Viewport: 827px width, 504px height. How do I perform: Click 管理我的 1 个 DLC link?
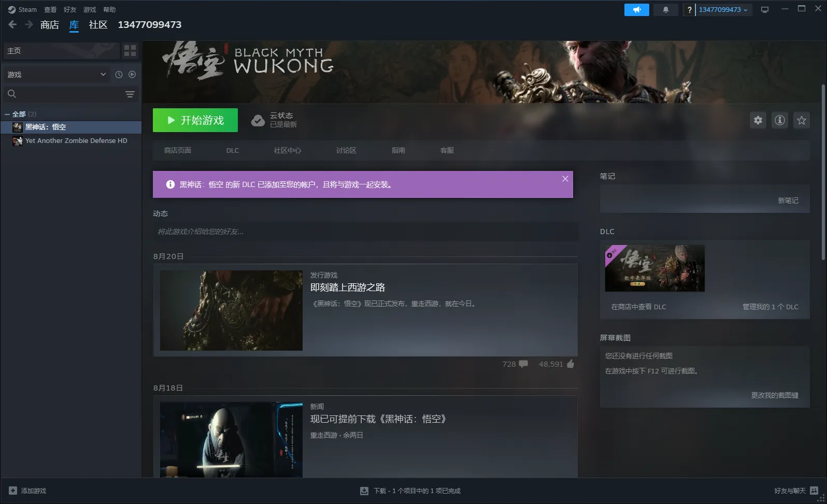click(770, 307)
